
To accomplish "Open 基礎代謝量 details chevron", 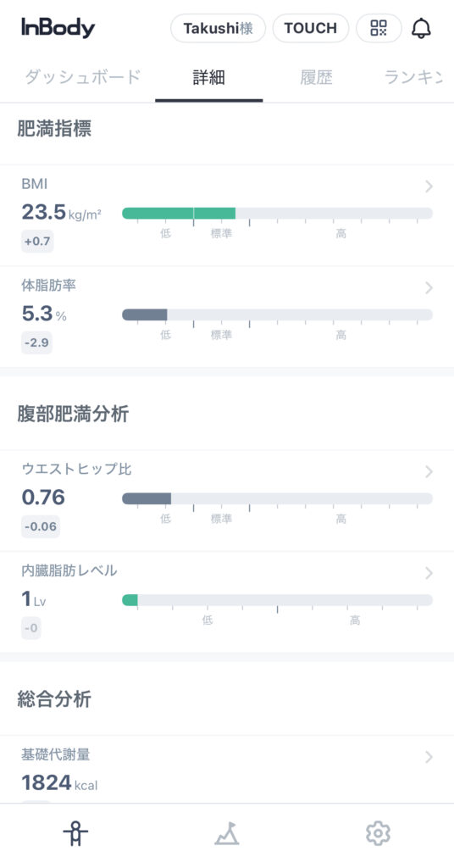I will point(429,757).
